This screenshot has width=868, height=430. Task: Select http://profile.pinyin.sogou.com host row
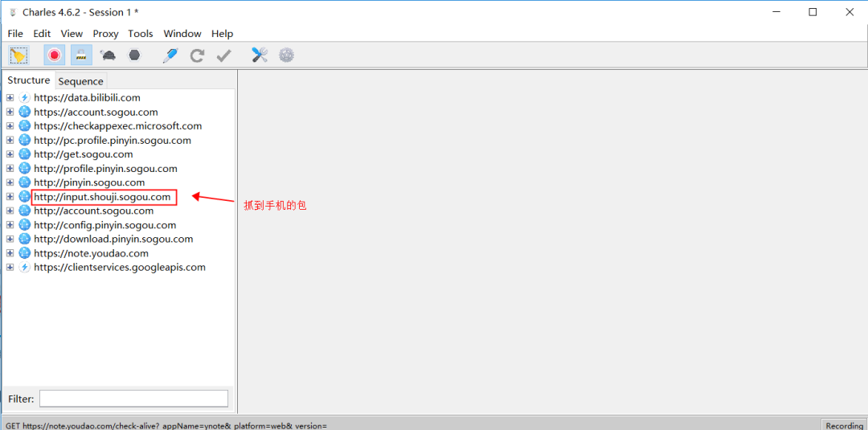click(x=106, y=168)
